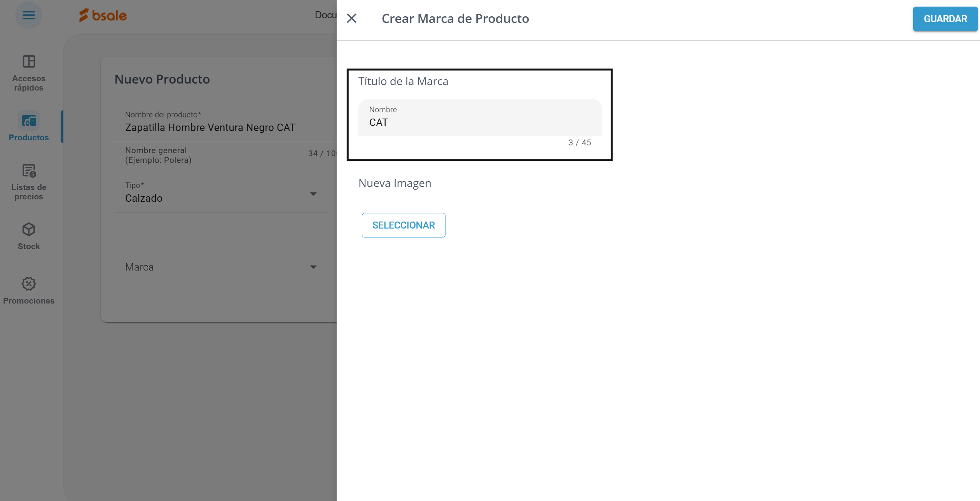
Task: Click the SELECCIONAR image button
Action: (404, 225)
